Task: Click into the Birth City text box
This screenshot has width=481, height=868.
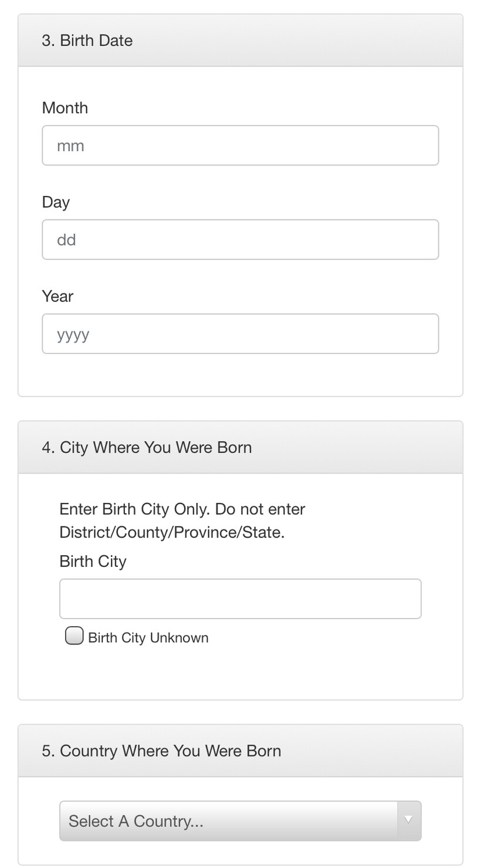Action: click(x=240, y=599)
